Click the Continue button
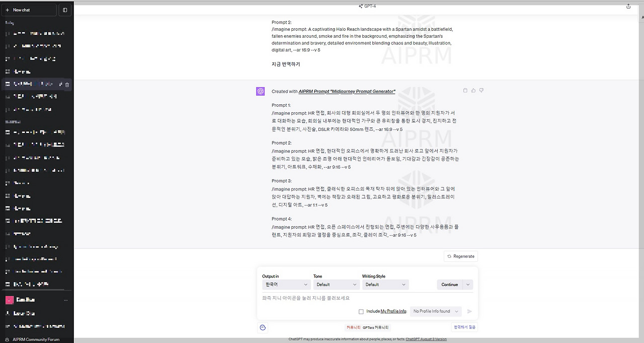 449,285
